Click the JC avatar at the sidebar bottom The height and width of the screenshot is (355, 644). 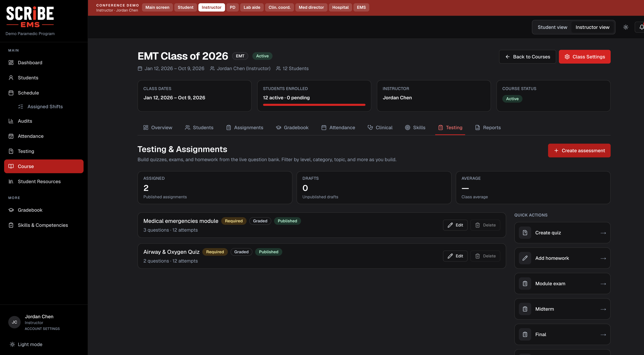[x=14, y=322]
